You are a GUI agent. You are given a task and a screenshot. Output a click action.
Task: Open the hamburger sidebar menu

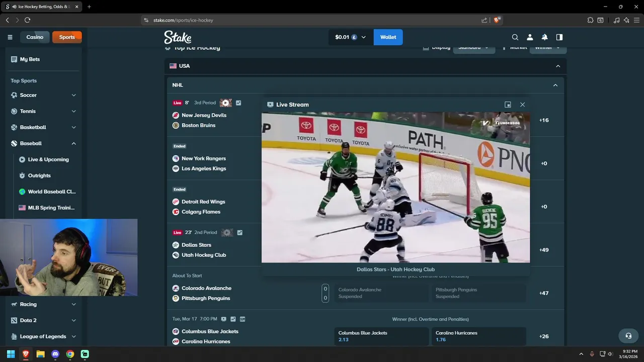tap(10, 37)
